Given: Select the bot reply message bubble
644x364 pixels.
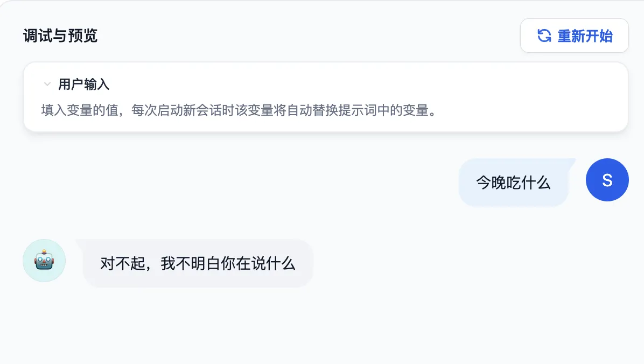Looking at the screenshot, I should tap(198, 263).
